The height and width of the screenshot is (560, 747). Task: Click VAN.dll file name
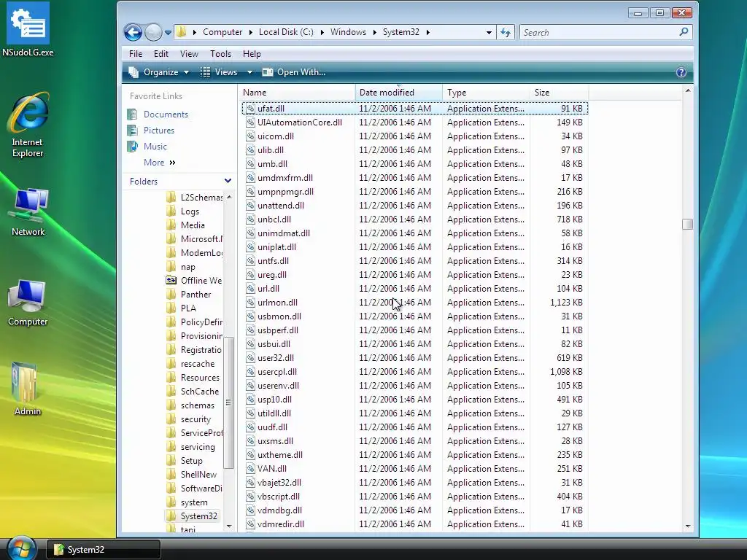(271, 469)
